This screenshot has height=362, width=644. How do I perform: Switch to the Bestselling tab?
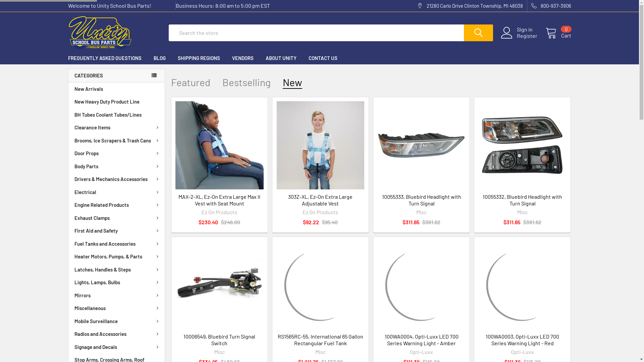coord(247,82)
